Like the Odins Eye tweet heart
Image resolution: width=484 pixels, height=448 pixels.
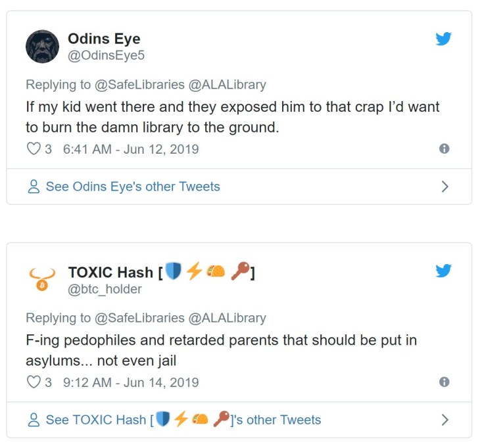tap(34, 149)
